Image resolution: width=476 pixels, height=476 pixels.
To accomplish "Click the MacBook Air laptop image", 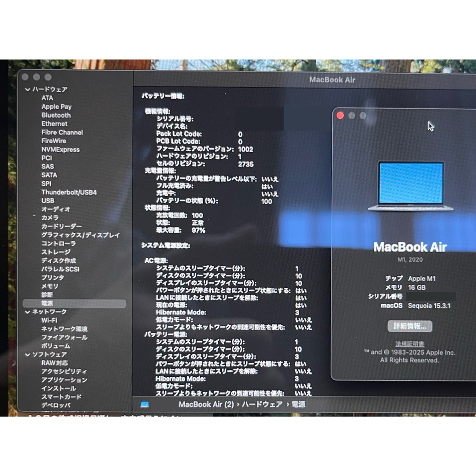I will click(410, 186).
